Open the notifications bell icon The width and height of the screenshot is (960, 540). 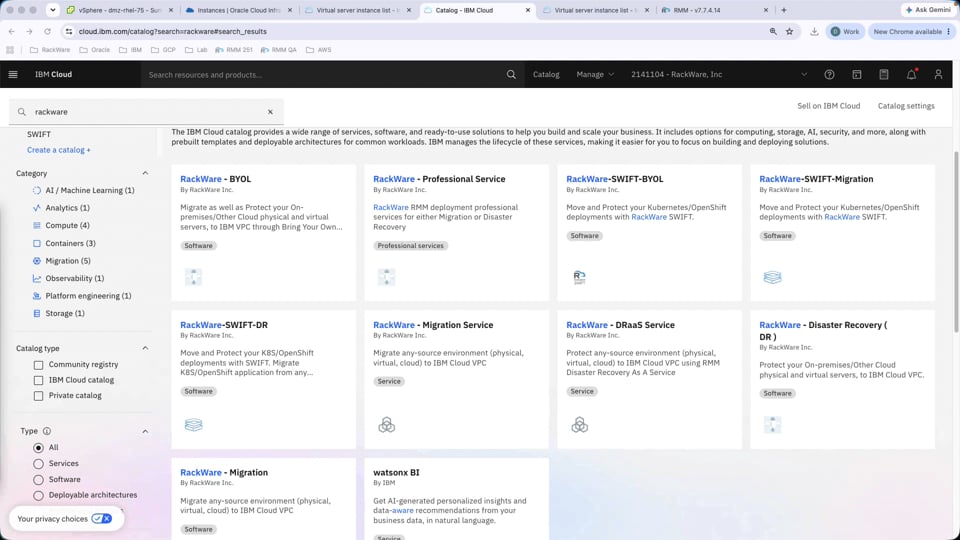[911, 74]
